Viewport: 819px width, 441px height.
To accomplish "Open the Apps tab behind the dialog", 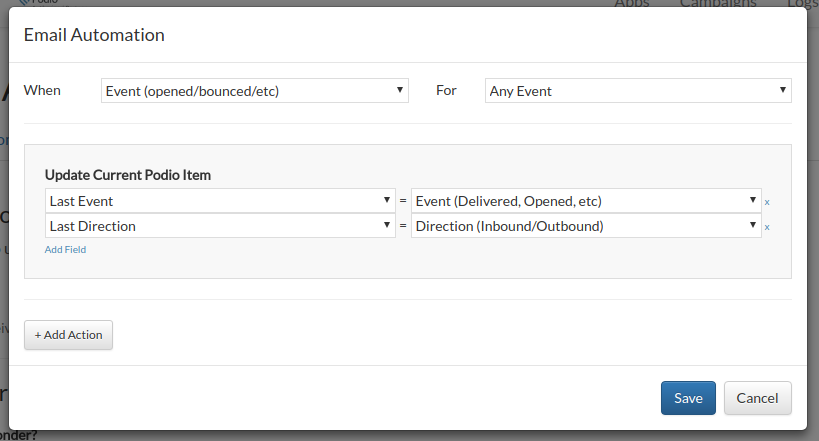I will click(x=631, y=4).
